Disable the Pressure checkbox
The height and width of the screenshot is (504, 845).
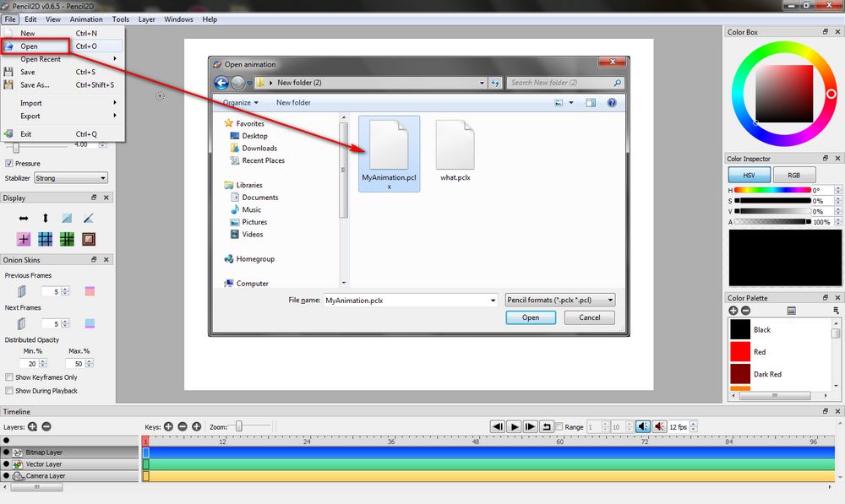coord(8,163)
